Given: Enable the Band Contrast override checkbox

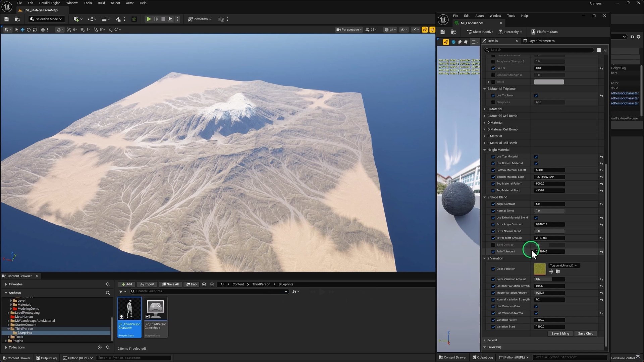Looking at the screenshot, I should click(493, 245).
